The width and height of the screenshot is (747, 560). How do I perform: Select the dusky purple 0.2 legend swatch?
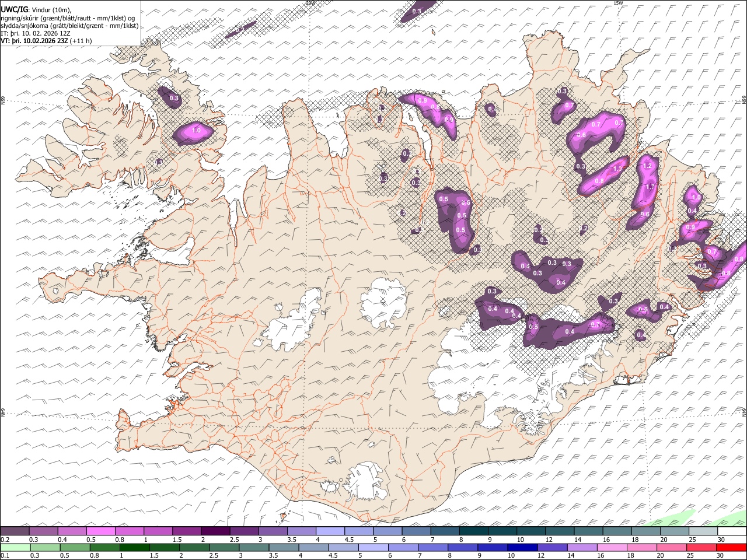click(x=15, y=531)
